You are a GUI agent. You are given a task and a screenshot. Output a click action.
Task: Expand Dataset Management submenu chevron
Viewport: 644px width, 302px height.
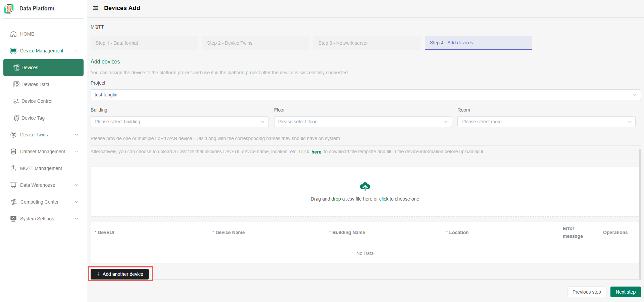coord(77,152)
